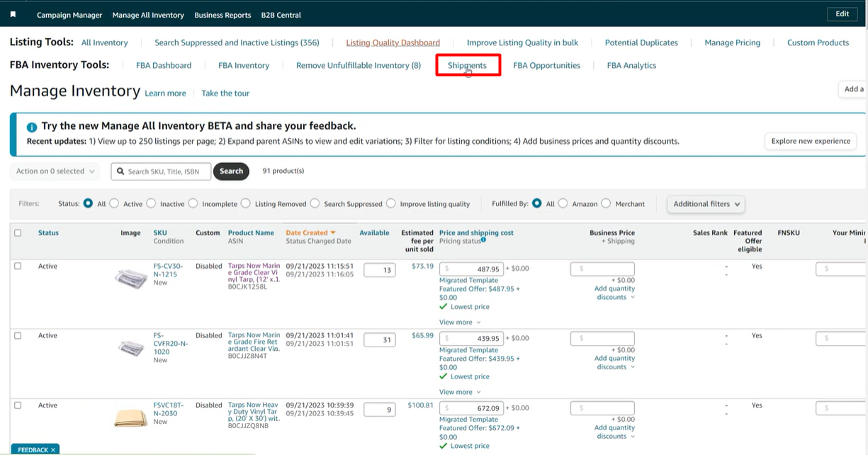This screenshot has height=455, width=868.
Task: Tick the checkbox for the FS-CVFR20-N-1020 row
Action: pos(18,335)
